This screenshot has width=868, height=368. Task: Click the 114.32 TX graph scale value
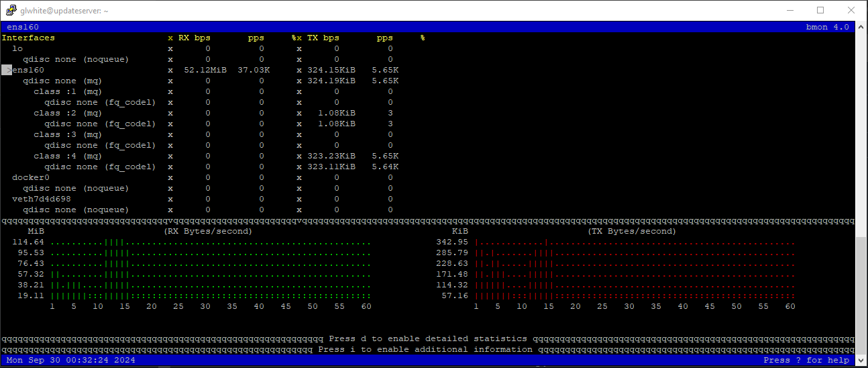pos(452,285)
